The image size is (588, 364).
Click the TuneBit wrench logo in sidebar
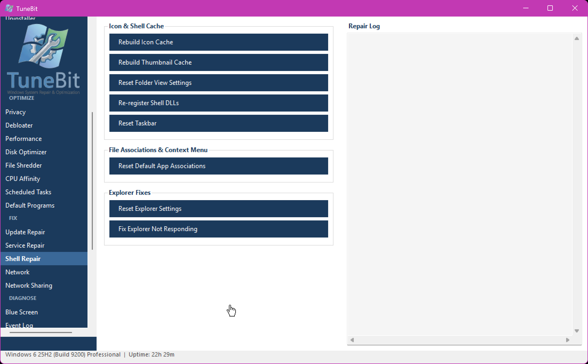[x=43, y=46]
